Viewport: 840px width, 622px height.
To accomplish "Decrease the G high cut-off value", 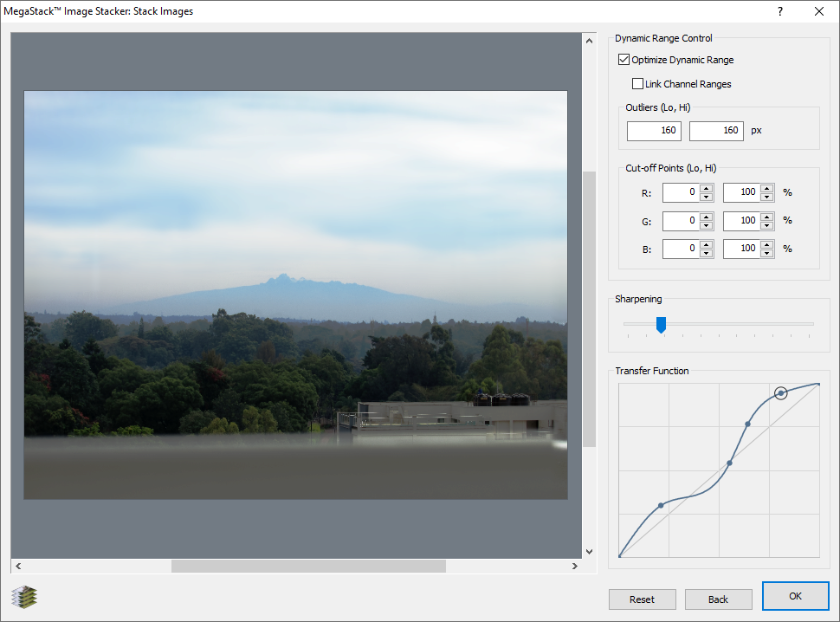I will [766, 225].
